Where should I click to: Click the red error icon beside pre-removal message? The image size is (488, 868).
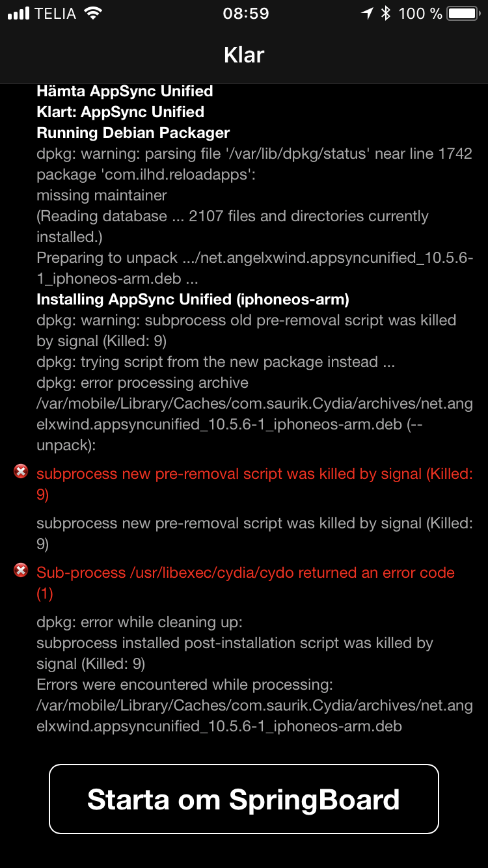click(21, 472)
